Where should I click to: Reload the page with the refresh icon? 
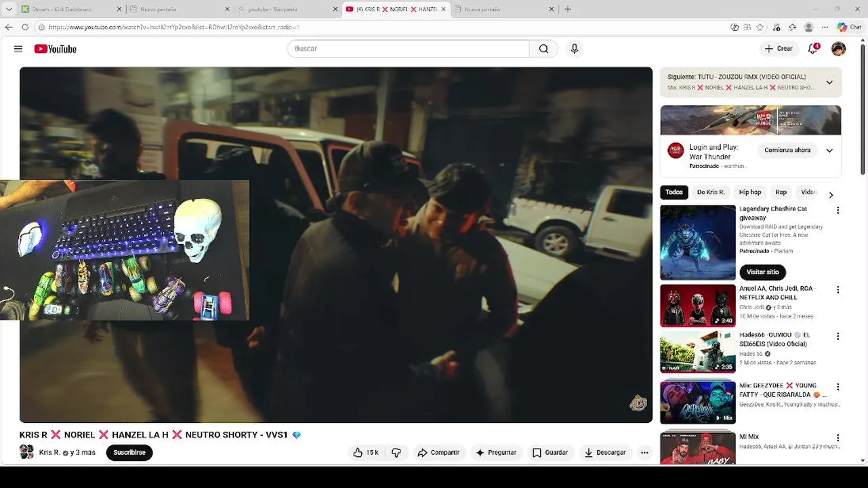click(25, 27)
